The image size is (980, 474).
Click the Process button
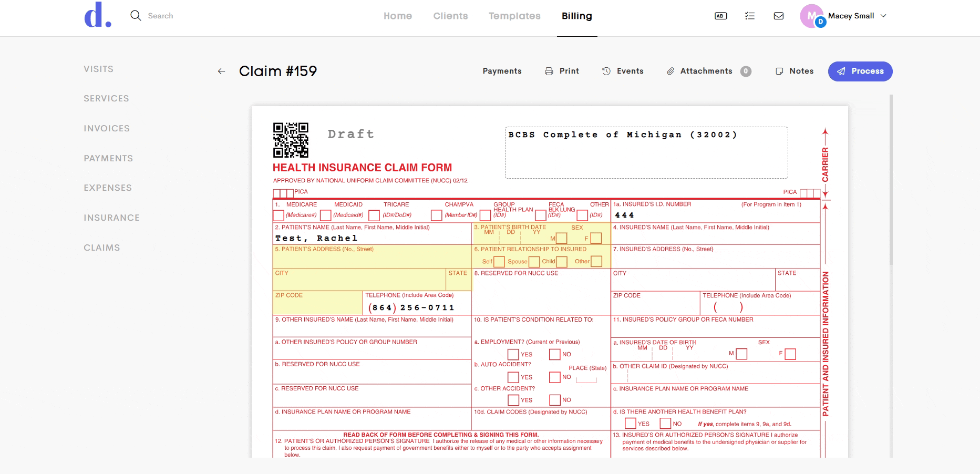point(860,71)
